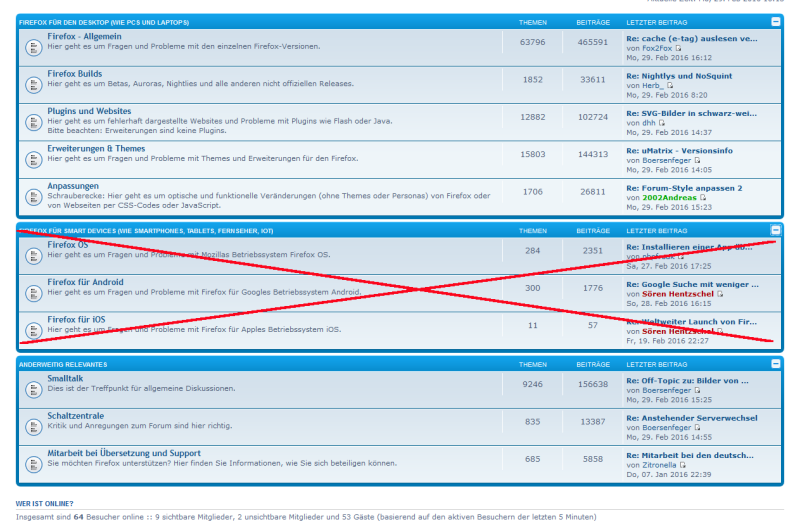
Task: Click the forum icon beside Anpassungen
Action: click(x=34, y=197)
